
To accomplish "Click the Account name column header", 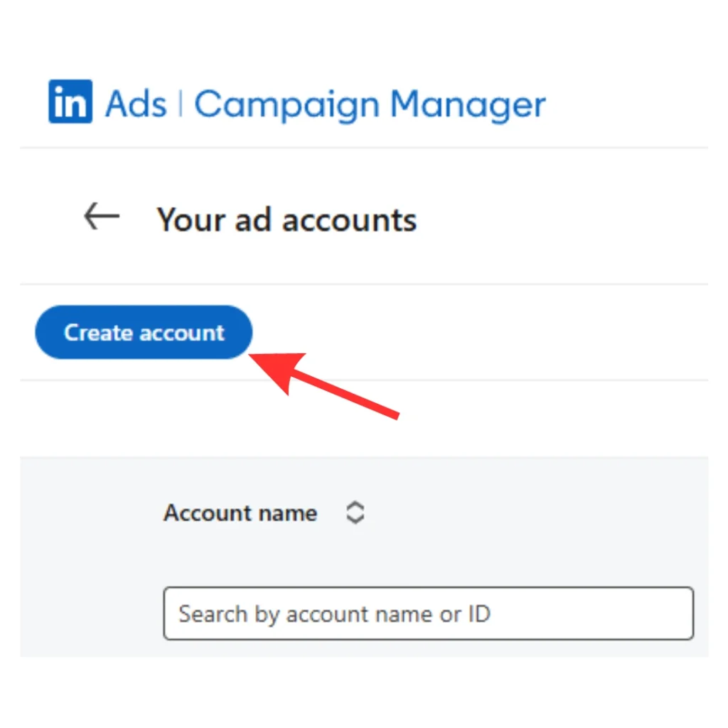I will click(x=240, y=513).
